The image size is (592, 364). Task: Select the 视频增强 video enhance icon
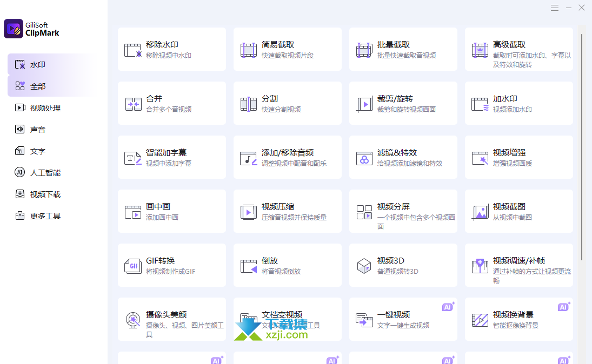(x=480, y=158)
